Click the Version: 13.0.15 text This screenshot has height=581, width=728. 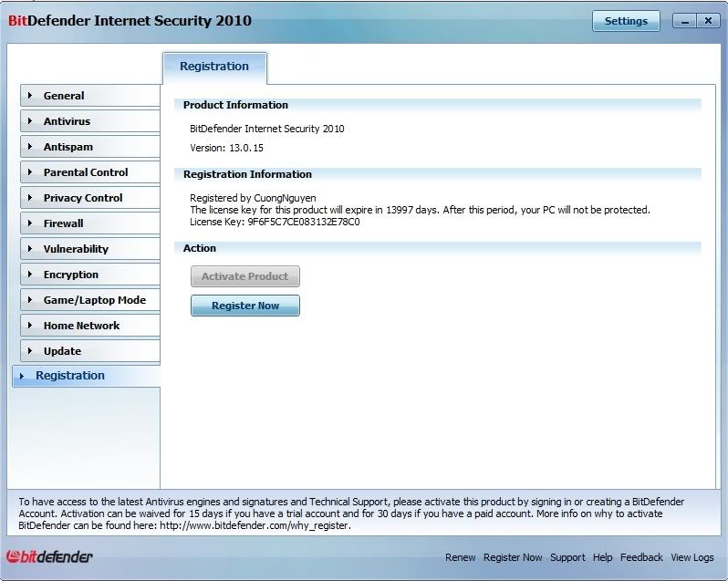point(226,148)
